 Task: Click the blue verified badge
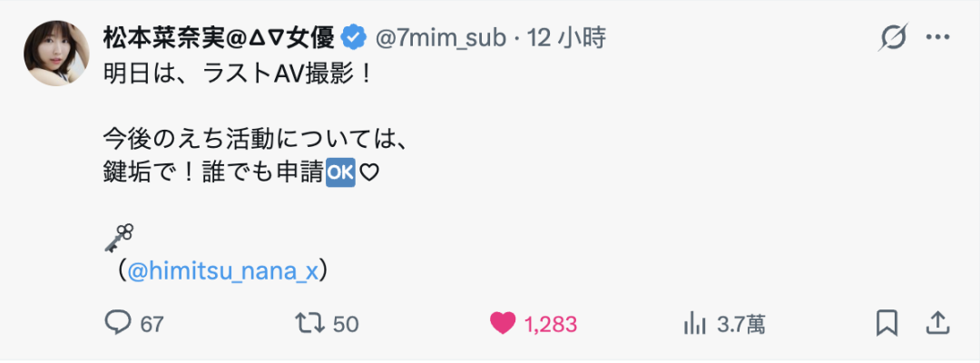pyautogui.click(x=354, y=38)
